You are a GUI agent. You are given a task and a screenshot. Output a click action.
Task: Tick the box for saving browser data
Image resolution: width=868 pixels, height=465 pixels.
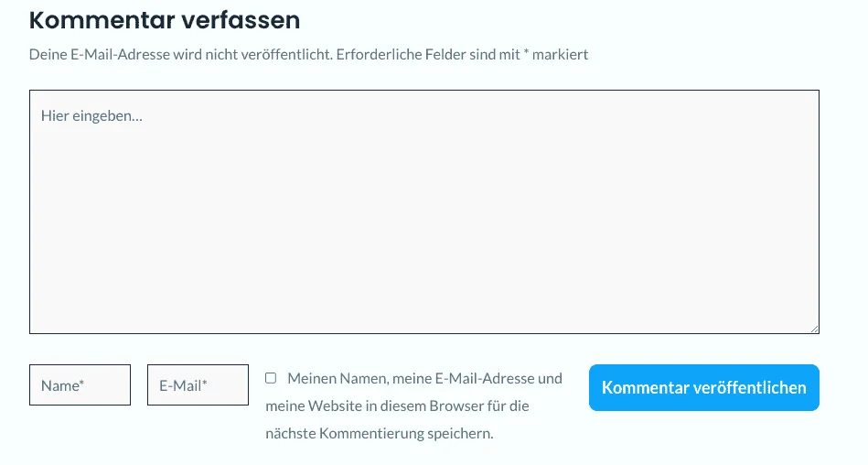(271, 378)
